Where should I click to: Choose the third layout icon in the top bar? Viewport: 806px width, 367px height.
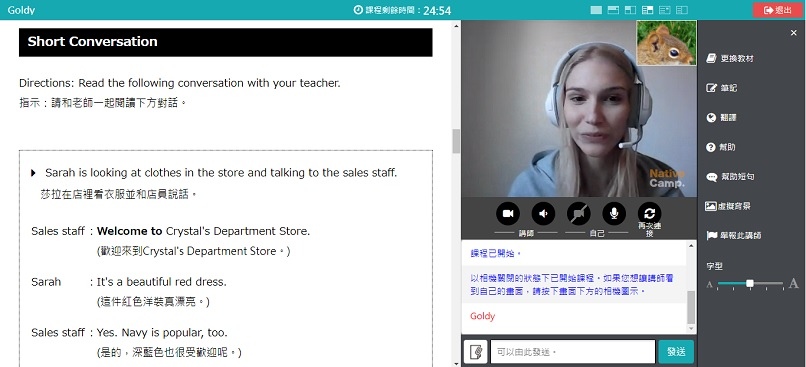pos(630,10)
